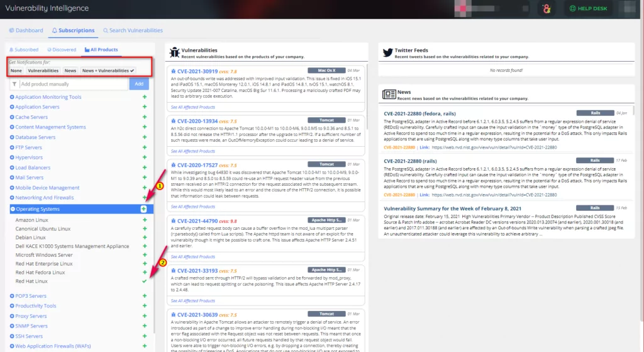Viewport: 644px width, 352px height.
Task: Click the plus icon for Microsoft Windows Server
Action: click(x=145, y=255)
